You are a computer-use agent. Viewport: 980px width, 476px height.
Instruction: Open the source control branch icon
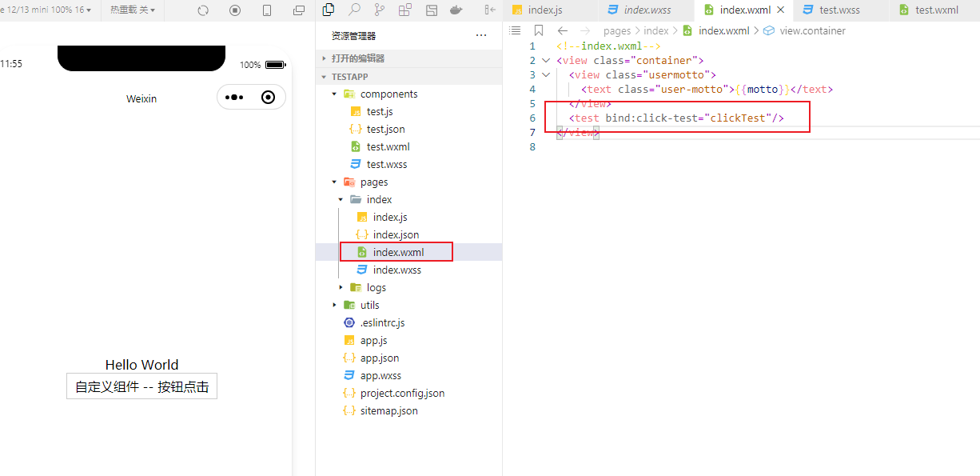coord(380,10)
